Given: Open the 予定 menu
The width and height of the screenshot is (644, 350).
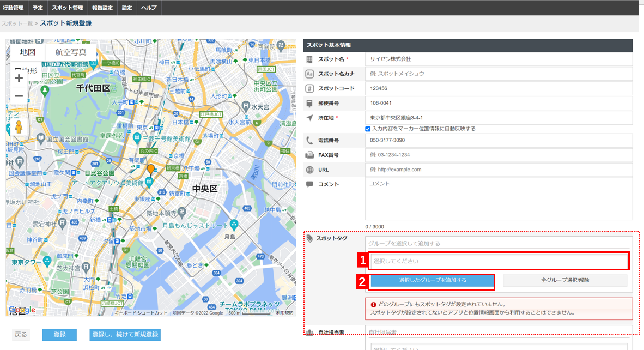Looking at the screenshot, I should pyautogui.click(x=38, y=8).
